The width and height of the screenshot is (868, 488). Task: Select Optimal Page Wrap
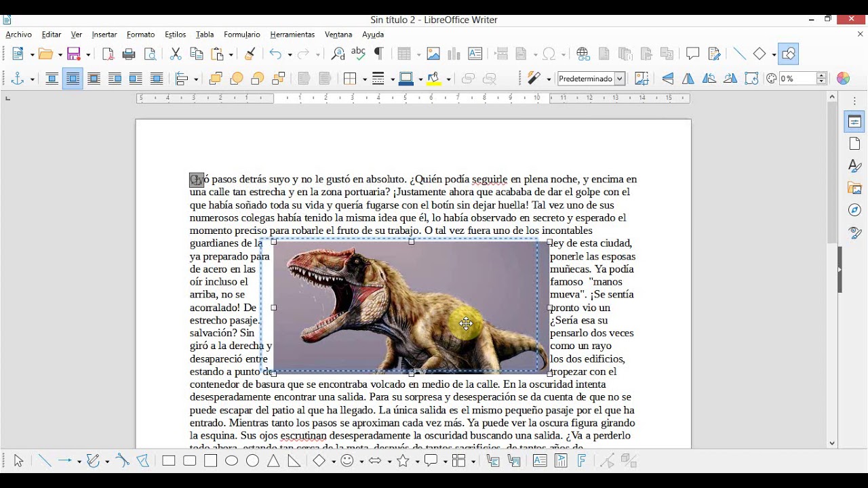pyautogui.click(x=94, y=79)
